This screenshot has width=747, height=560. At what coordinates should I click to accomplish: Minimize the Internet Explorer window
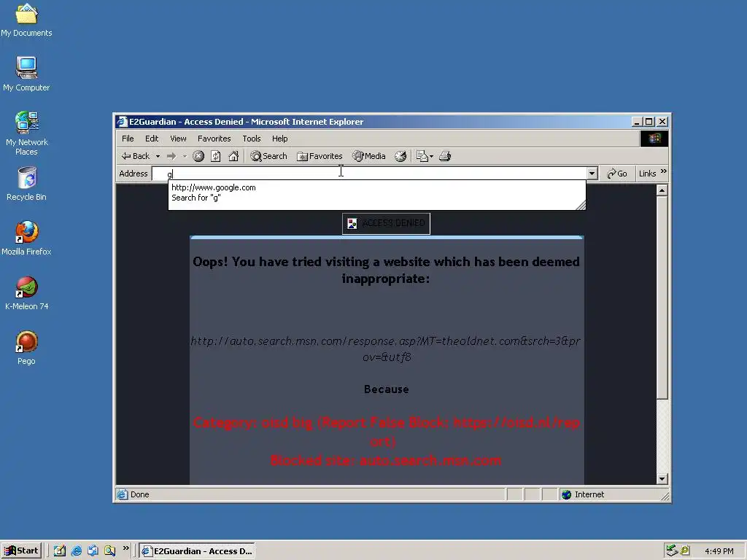tap(637, 122)
